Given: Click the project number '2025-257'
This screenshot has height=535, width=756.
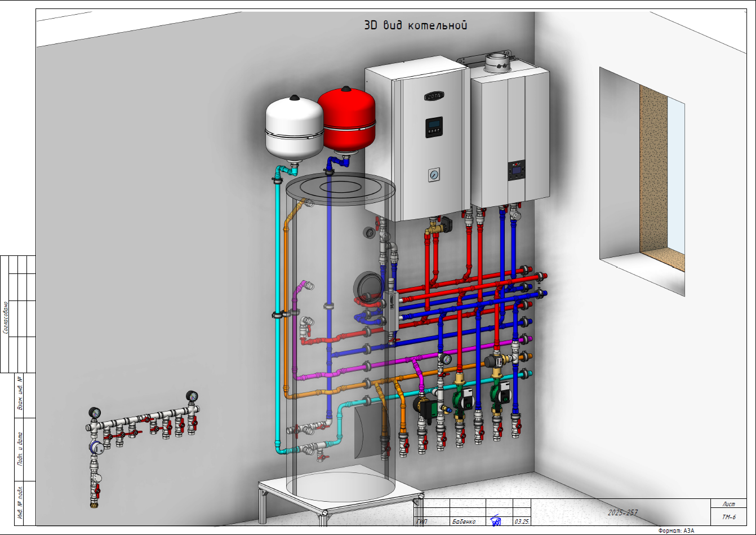Looking at the screenshot, I should tap(622, 512).
